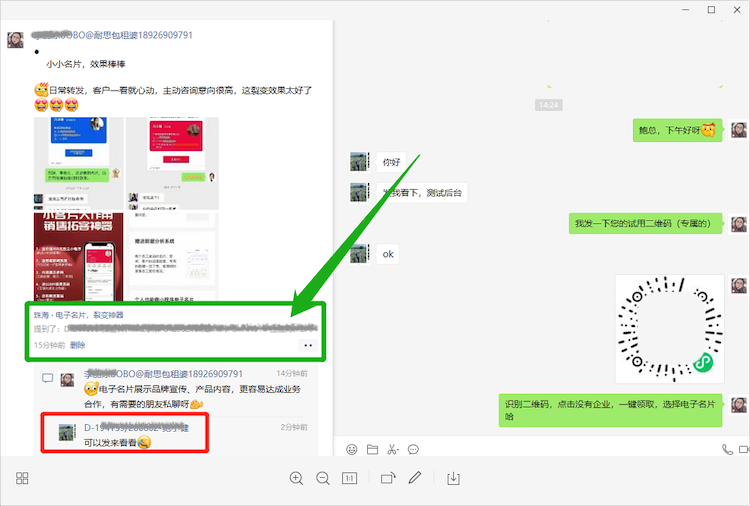Click the 15分钟前 post timestamp

[x=50, y=345]
